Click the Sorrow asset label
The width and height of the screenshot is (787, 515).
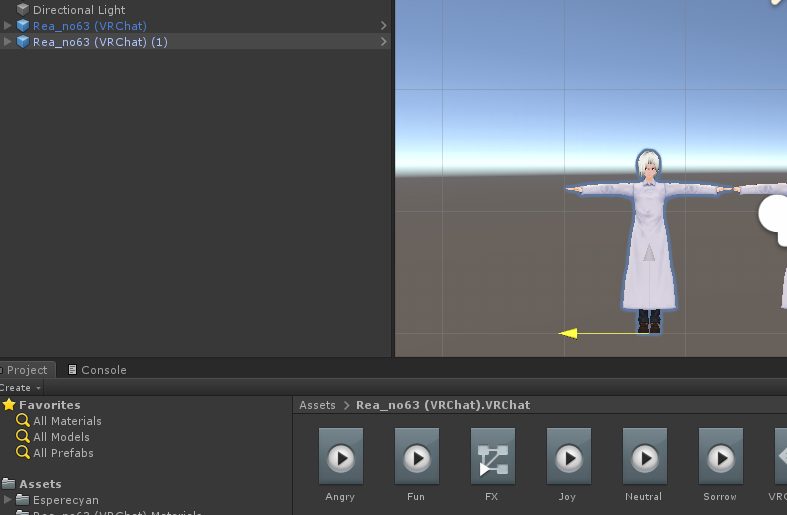[x=720, y=497]
